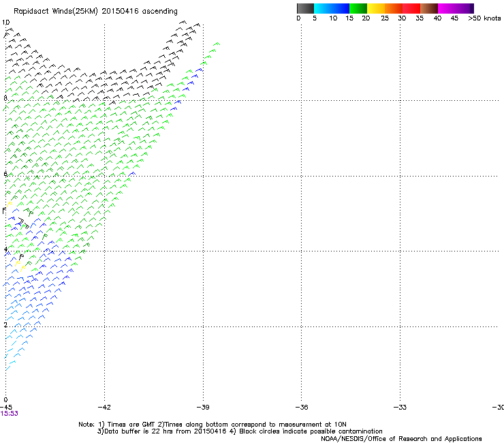Click the longitude axis label '-39'

coord(203,408)
